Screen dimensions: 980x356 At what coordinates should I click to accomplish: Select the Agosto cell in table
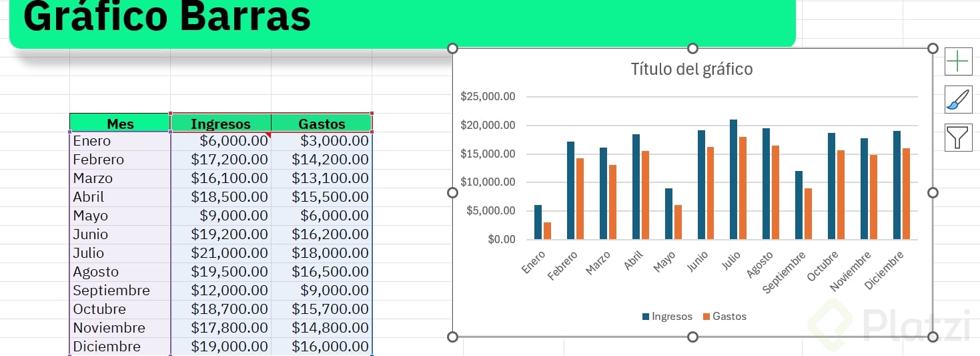click(x=120, y=272)
